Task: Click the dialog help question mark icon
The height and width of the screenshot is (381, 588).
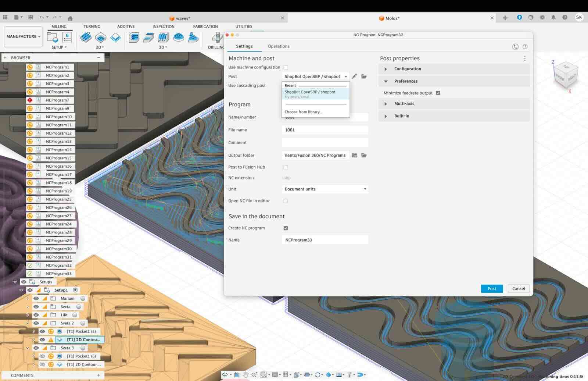Action: point(525,47)
